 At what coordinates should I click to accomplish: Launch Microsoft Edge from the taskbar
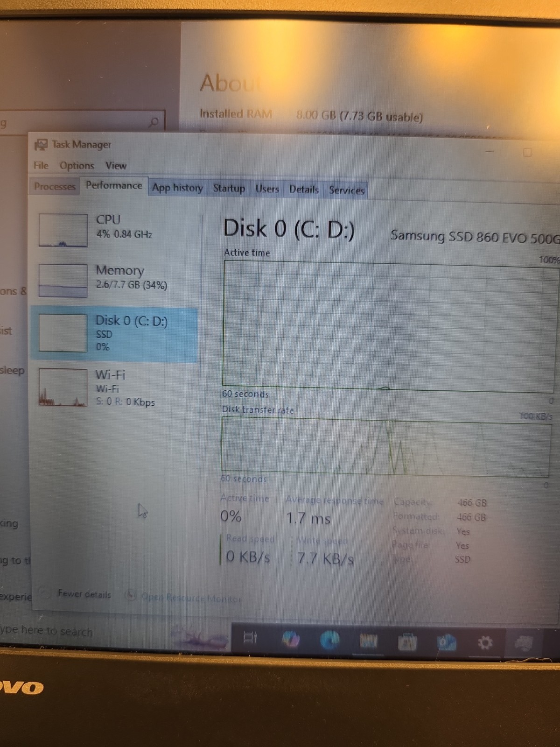coord(329,640)
